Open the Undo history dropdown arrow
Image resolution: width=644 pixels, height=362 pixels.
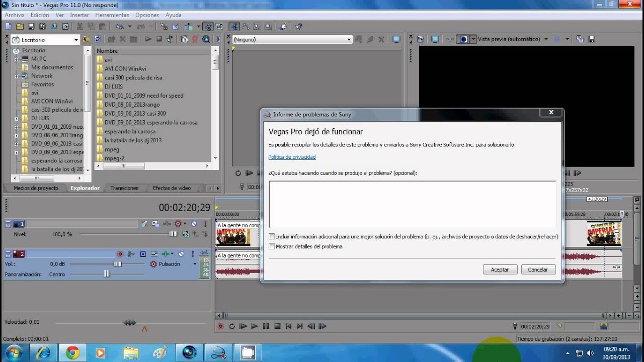click(x=130, y=26)
